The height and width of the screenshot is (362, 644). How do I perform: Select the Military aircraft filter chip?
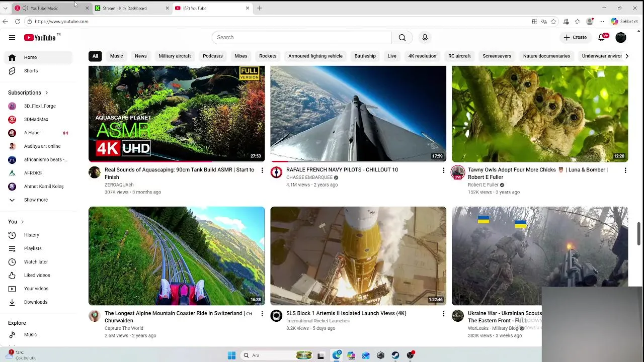click(175, 56)
